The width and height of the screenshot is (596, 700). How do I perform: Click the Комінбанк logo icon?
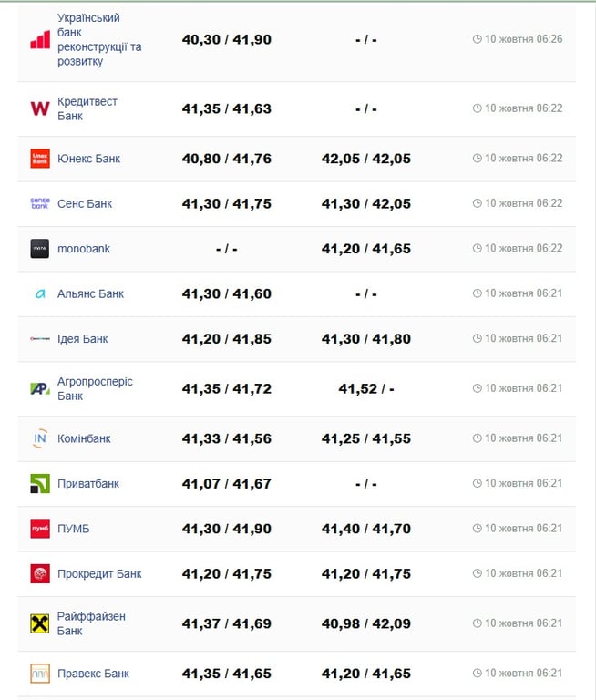40,439
